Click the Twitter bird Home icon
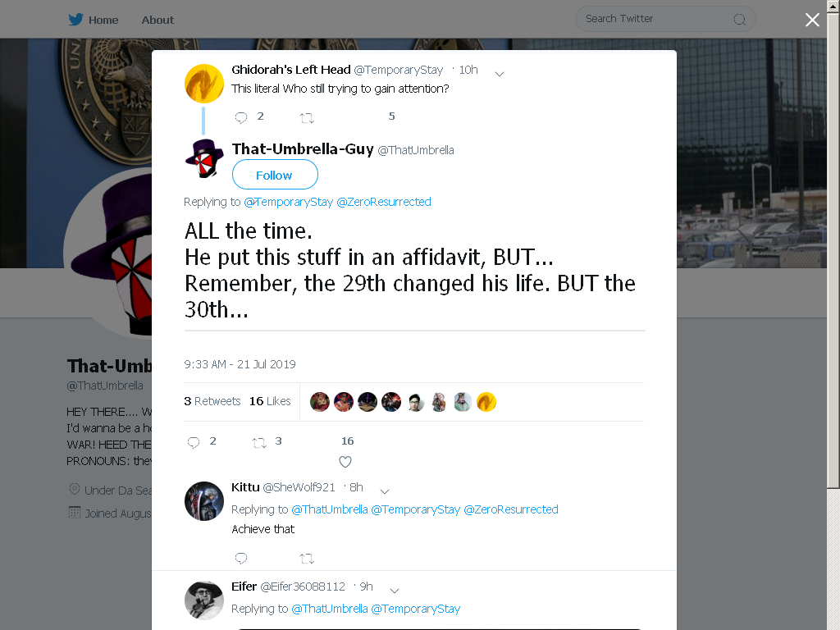The width and height of the screenshot is (840, 630). tap(75, 20)
